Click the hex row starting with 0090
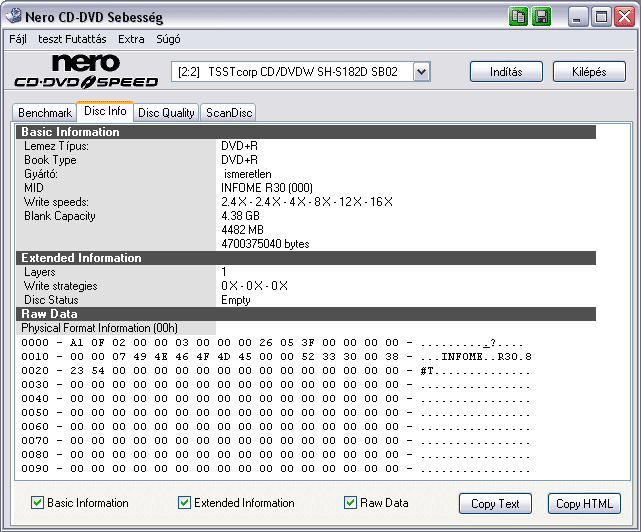This screenshot has width=641, height=532. 276,469
